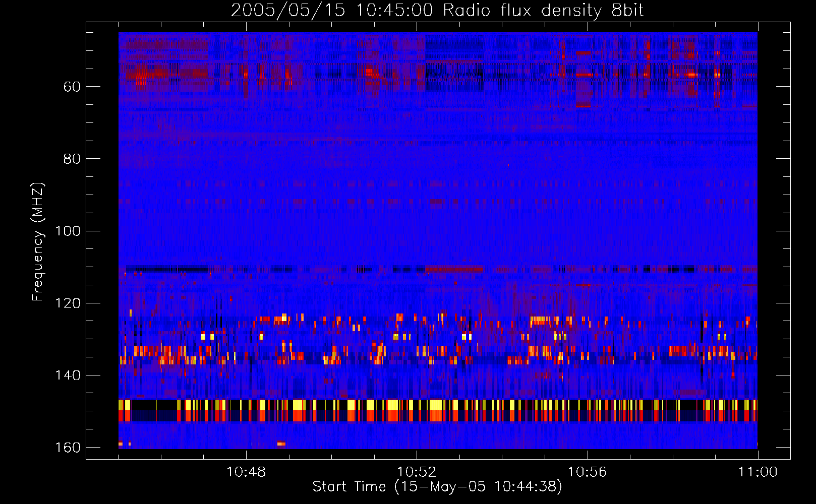Click the frequency tick label "60"
Screen dimensions: 816x504
pyautogui.click(x=72, y=87)
